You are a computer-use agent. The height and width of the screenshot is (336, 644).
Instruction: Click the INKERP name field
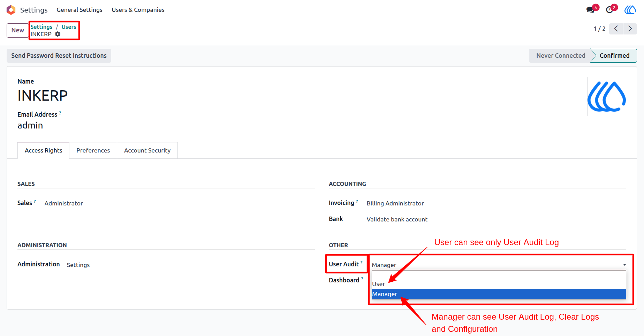pos(43,96)
